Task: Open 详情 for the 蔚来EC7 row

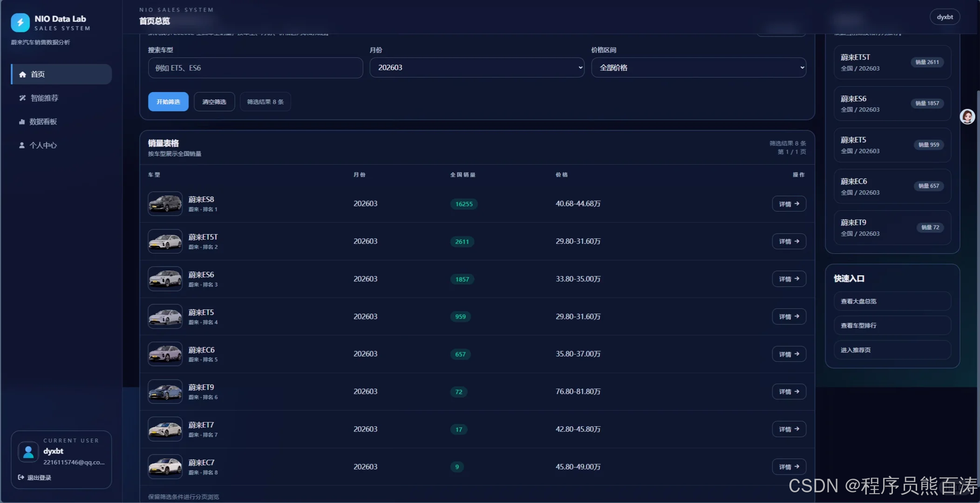Action: tap(789, 467)
